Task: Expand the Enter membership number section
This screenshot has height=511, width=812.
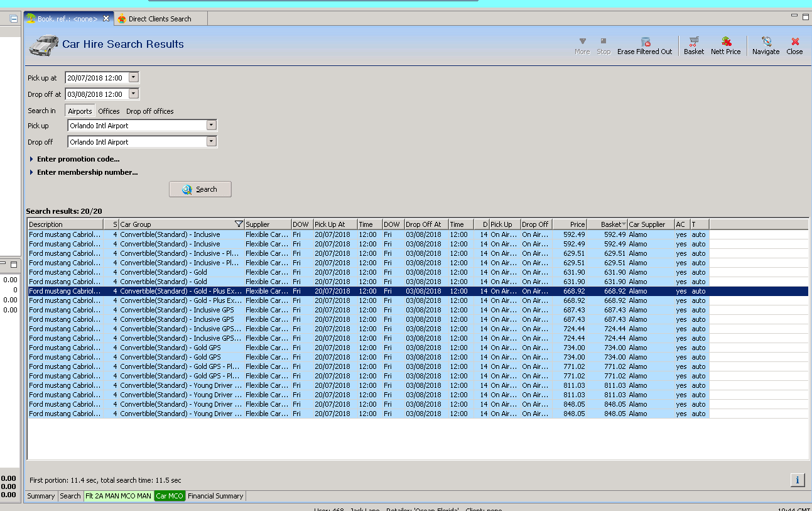Action: tap(84, 172)
